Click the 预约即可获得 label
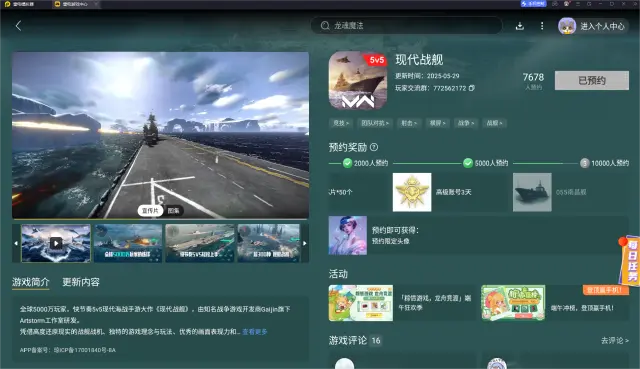 [395, 230]
